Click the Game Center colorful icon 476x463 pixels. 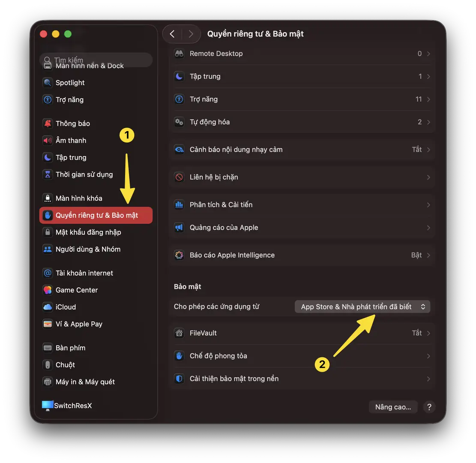point(48,290)
